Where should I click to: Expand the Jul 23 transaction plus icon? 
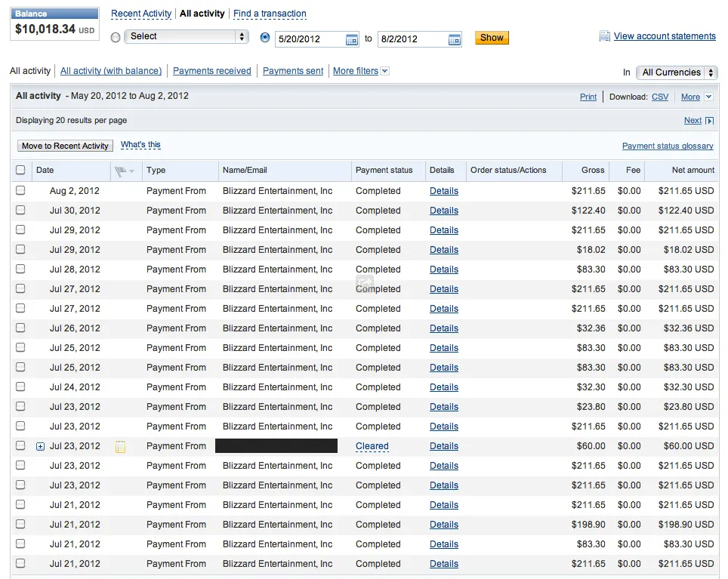41,446
